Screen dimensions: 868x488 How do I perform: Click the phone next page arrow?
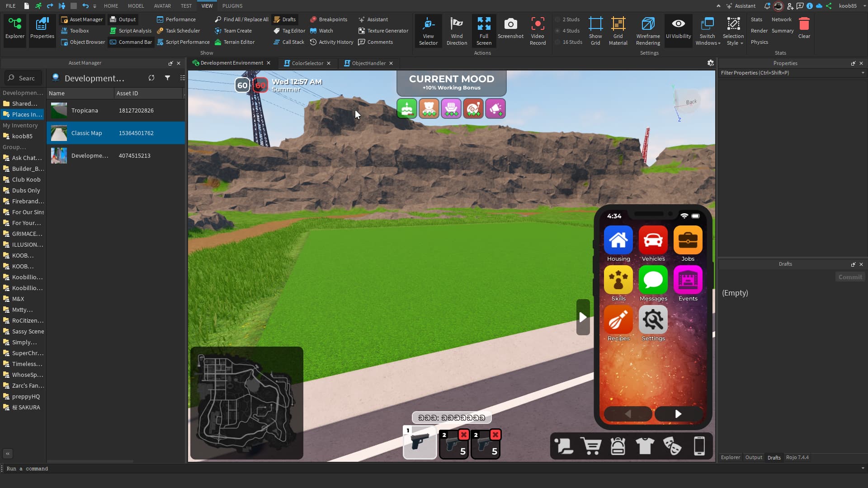tap(678, 414)
